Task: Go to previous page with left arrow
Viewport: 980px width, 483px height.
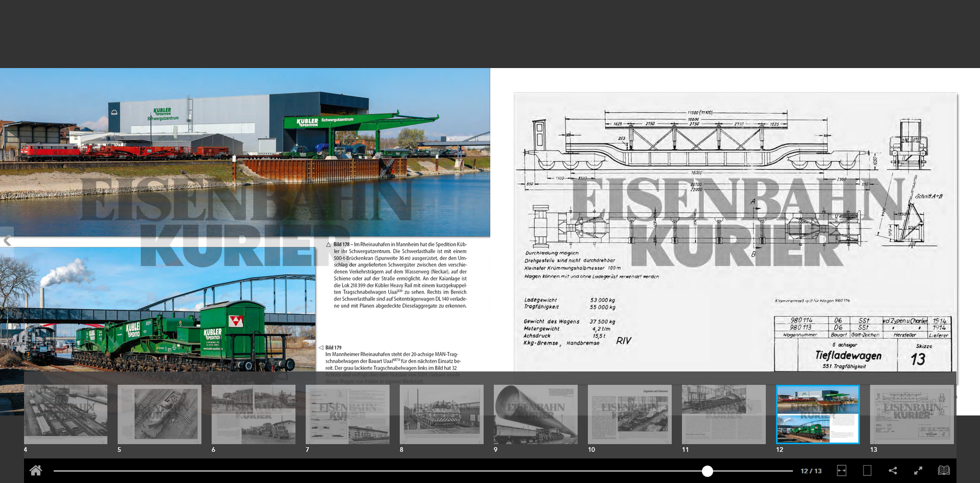Action: point(7,240)
